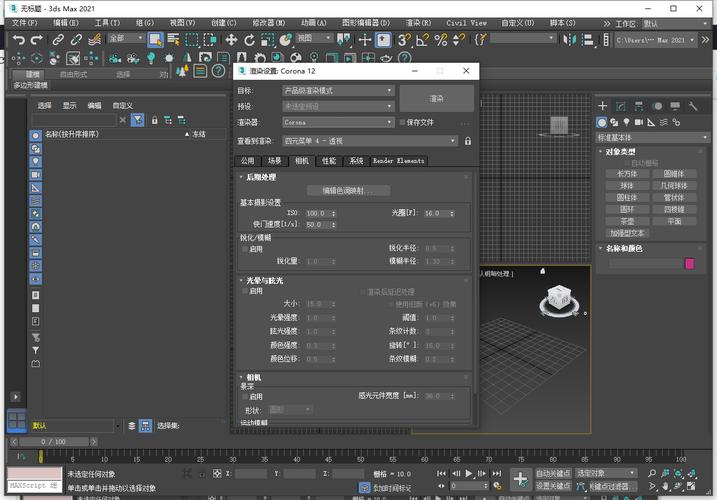Screen dimensions: 717x500
Task: Toggle the 3D Snaps icon
Action: click(403, 40)
